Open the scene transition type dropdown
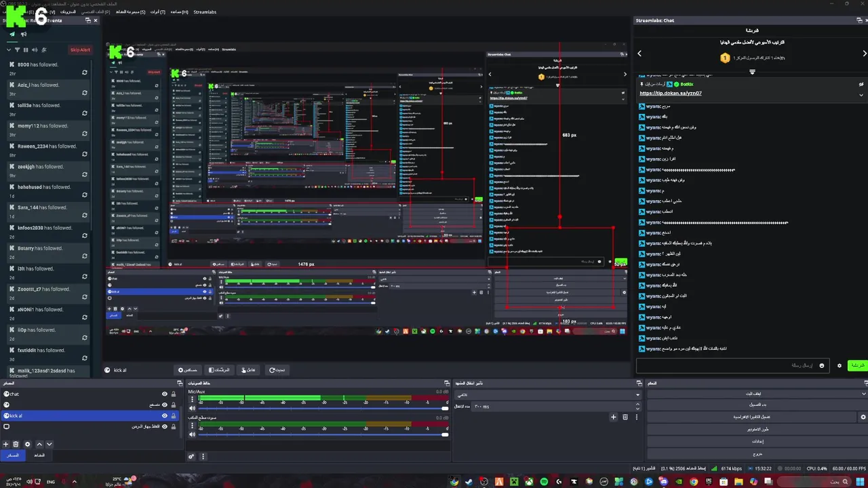Image resolution: width=868 pixels, height=488 pixels. point(548,394)
